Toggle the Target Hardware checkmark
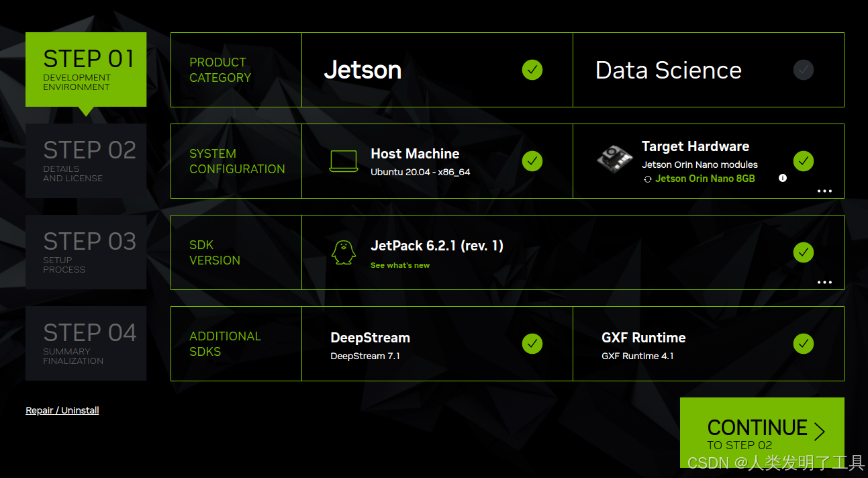Screen dimensions: 868x478 [x=804, y=161]
